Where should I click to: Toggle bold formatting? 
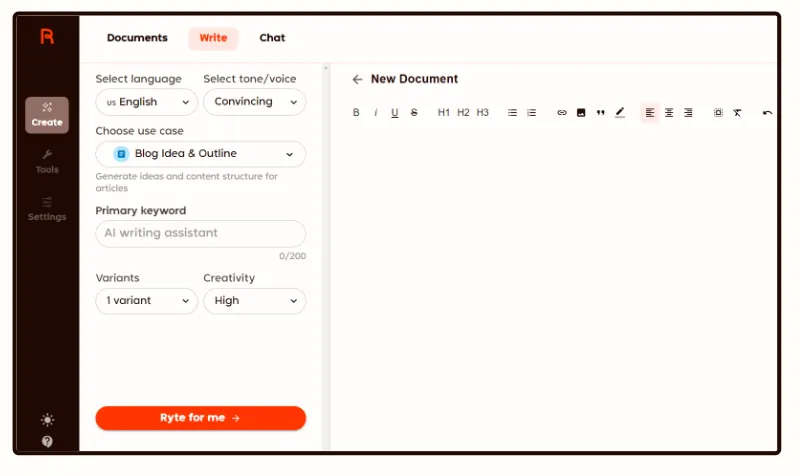pos(356,113)
